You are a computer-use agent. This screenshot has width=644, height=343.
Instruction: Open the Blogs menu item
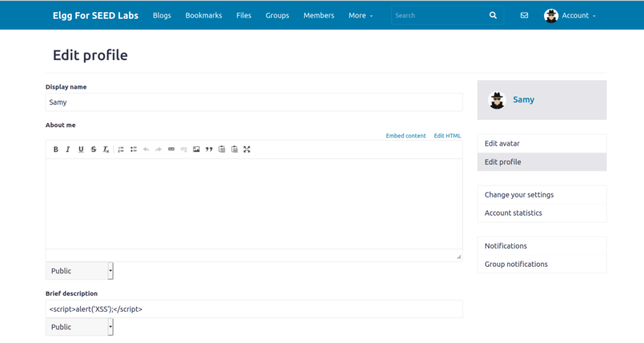(162, 16)
